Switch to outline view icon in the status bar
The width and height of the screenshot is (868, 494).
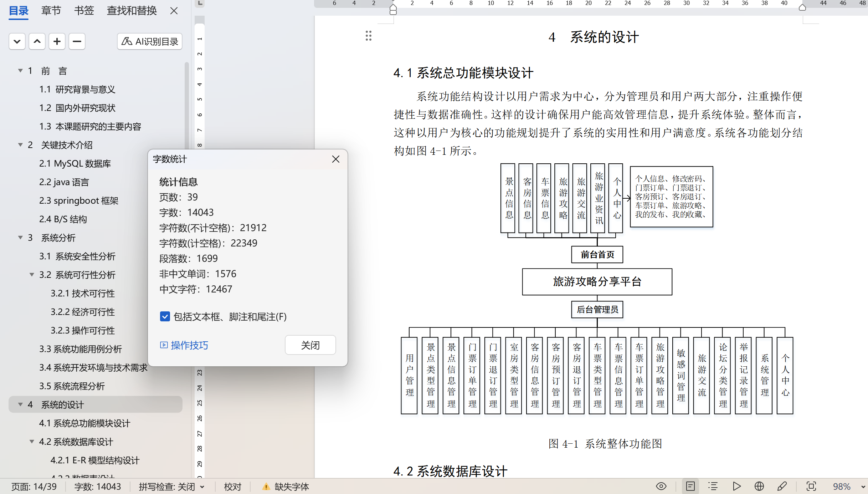pyautogui.click(x=713, y=486)
